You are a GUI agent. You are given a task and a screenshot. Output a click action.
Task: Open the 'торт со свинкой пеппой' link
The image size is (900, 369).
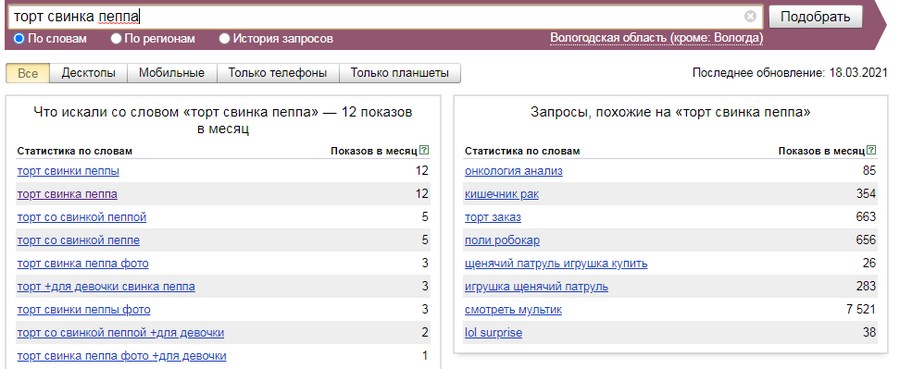[x=82, y=217]
